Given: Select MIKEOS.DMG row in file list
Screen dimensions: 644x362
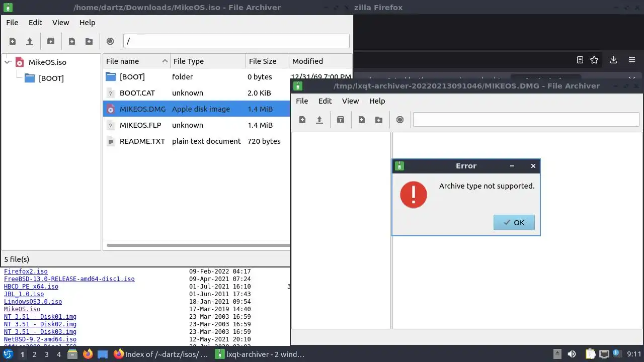Looking at the screenshot, I should (196, 109).
